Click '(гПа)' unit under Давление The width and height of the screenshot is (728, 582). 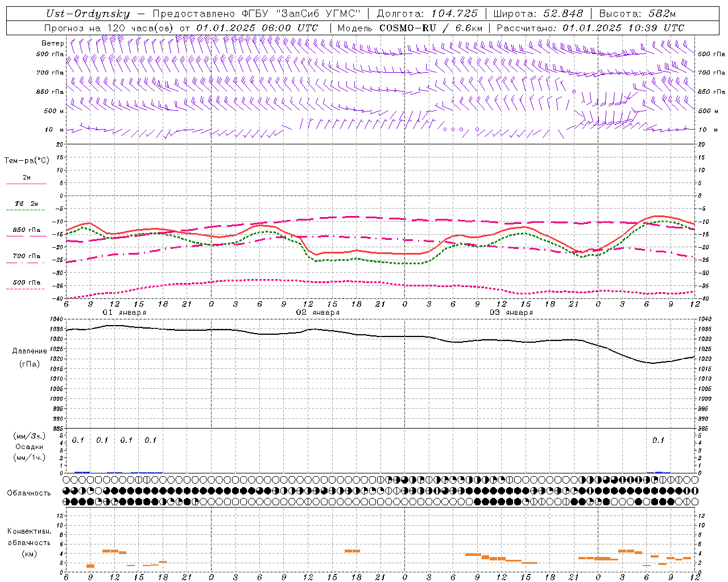tap(29, 364)
